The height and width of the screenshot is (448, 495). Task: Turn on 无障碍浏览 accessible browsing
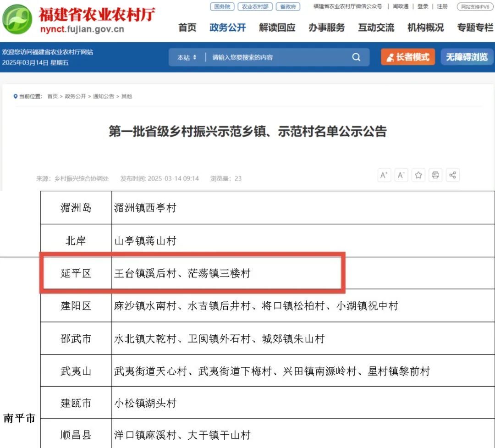[467, 57]
